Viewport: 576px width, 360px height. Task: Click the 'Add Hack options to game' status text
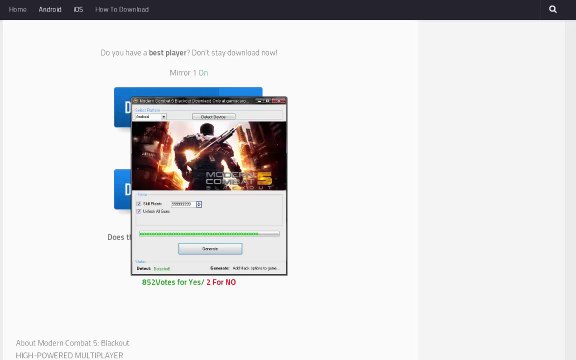(255, 268)
